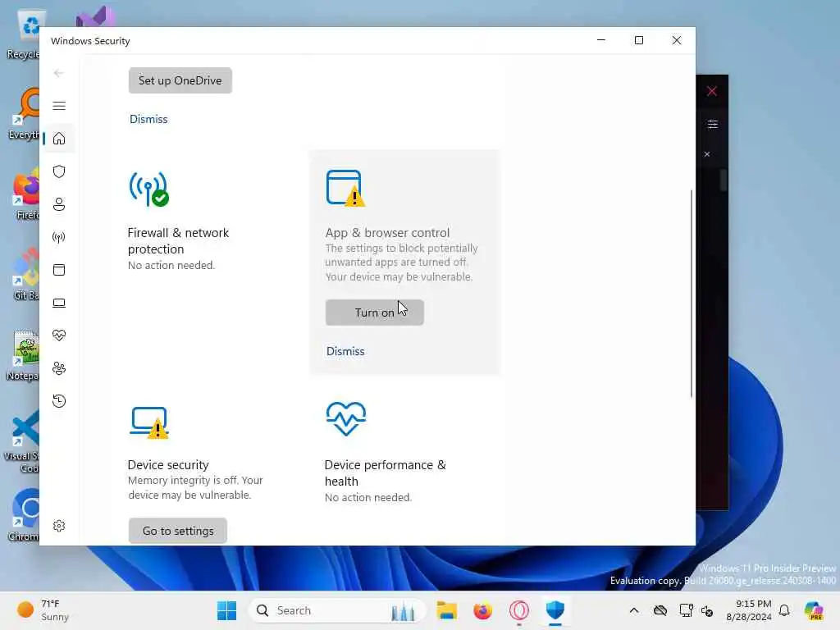Dismiss the App & browser control warning
The width and height of the screenshot is (840, 630).
(345, 351)
